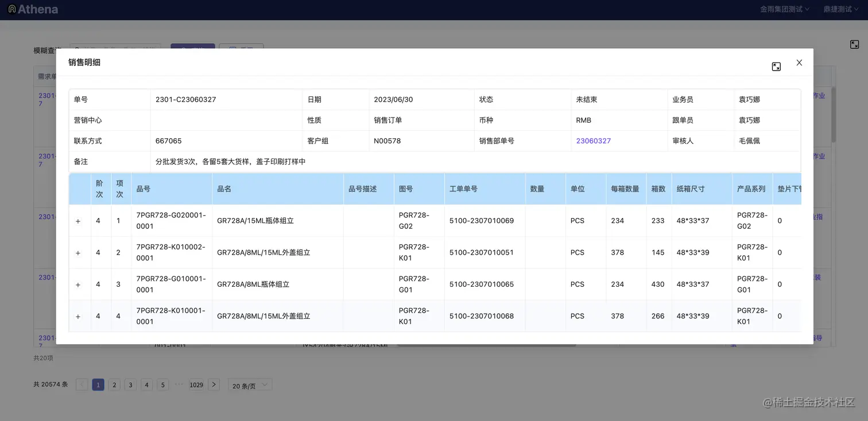Viewport: 868px width, 421px height.
Task: Click 品名 GR728A/15ML瓶体组立
Action: coord(255,221)
